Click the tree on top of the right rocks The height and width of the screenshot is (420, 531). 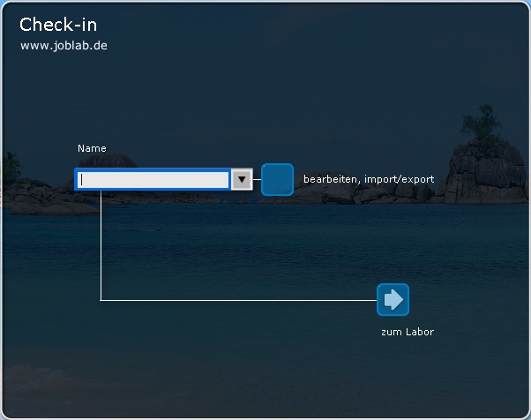pos(482,124)
